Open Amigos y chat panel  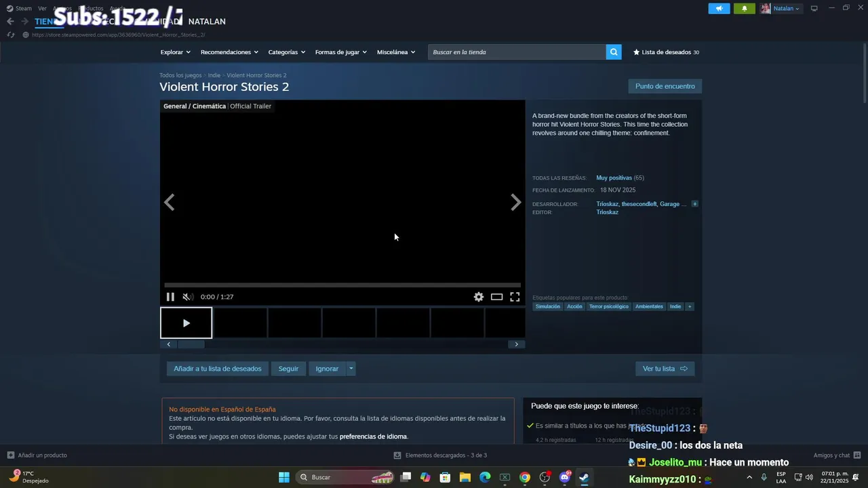[x=837, y=455]
